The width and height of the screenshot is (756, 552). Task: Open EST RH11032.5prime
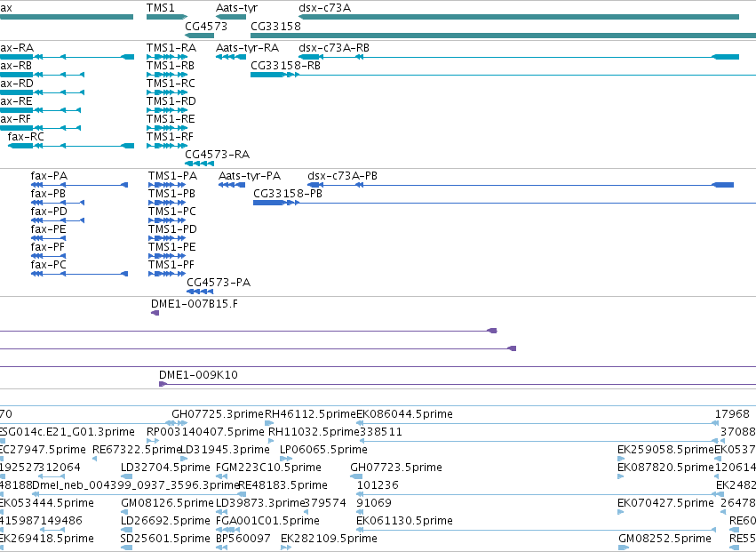pyautogui.click(x=314, y=432)
